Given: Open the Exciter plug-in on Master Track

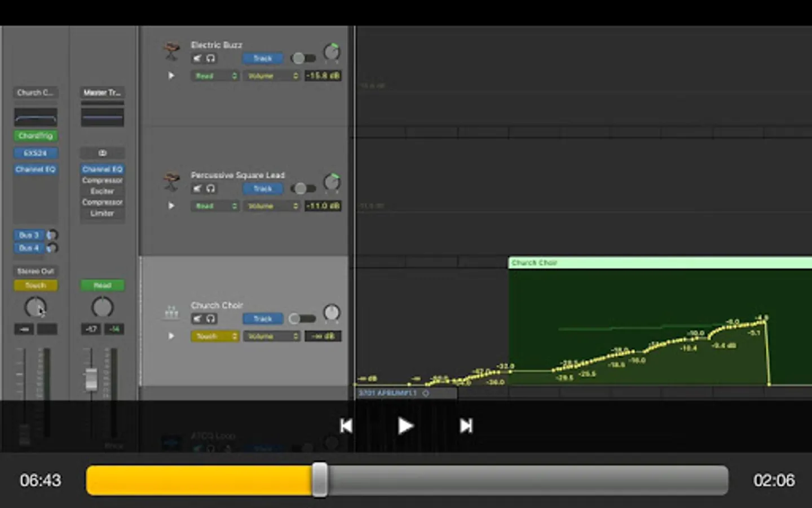Looking at the screenshot, I should pyautogui.click(x=102, y=191).
